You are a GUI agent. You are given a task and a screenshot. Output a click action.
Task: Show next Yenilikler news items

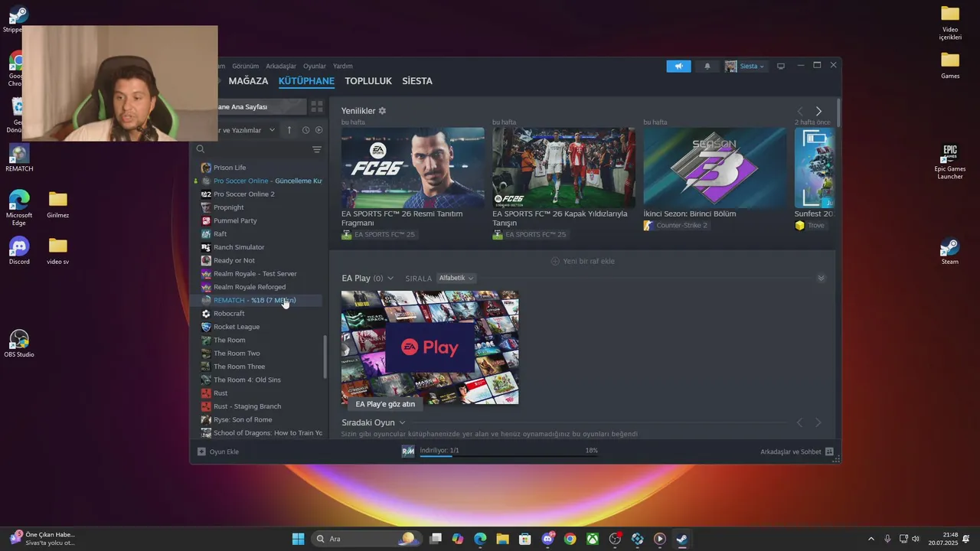click(x=818, y=111)
